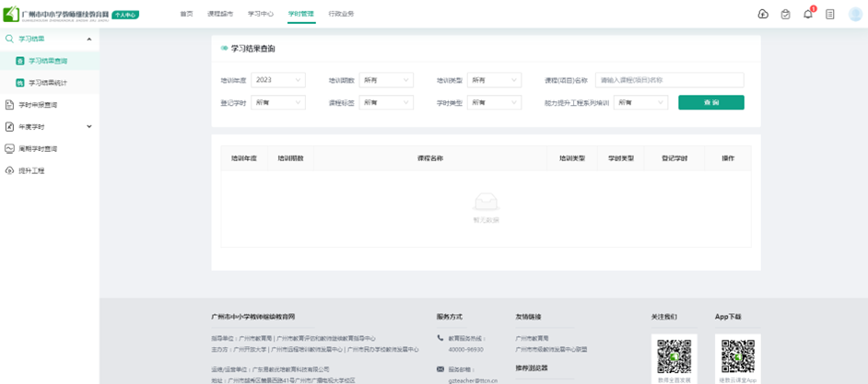Switch to the 课程超市 tab
Viewport: 868px width, 384px height.
coord(220,14)
